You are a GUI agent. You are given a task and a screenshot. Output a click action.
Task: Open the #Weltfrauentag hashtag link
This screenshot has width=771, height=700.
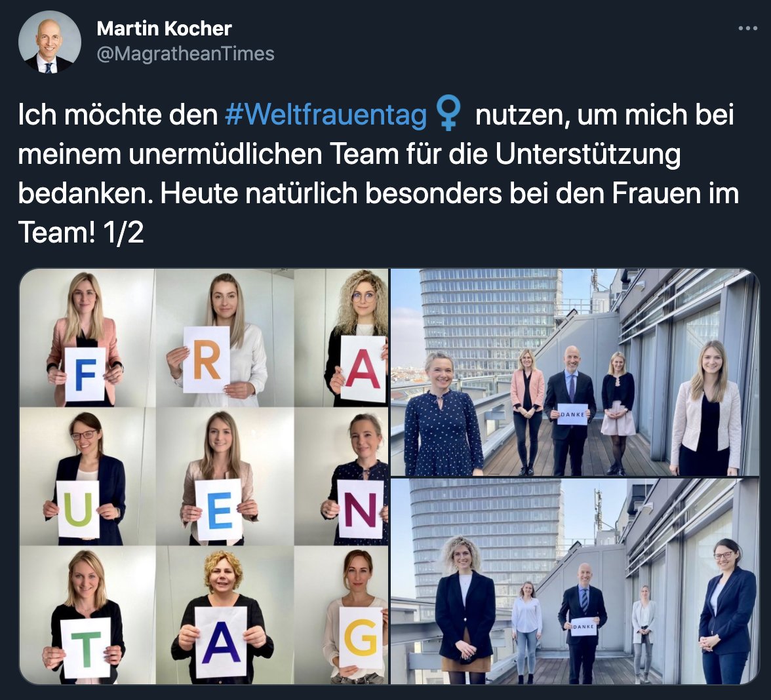pos(326,115)
